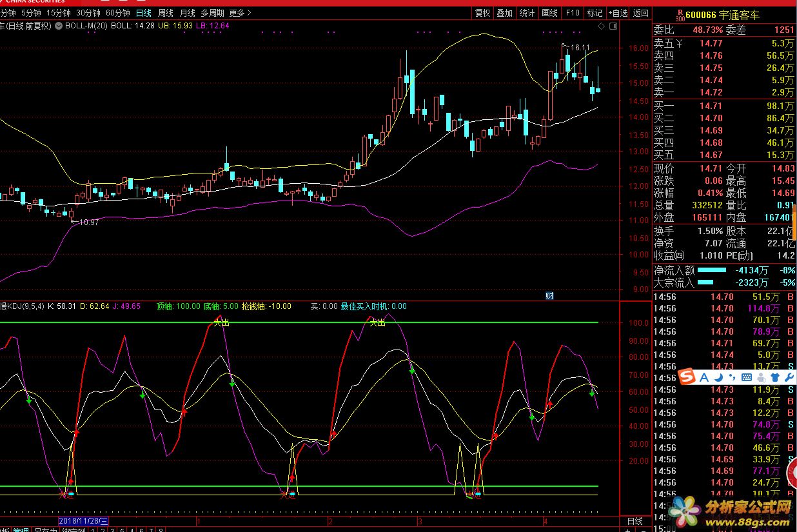Click the KDJ(9,5,4) indicator label
Viewport: 797px width, 532px height.
23,306
